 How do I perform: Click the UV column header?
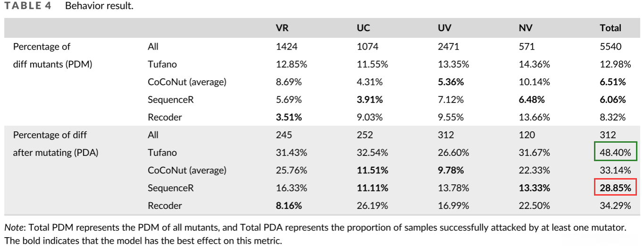tap(444, 28)
